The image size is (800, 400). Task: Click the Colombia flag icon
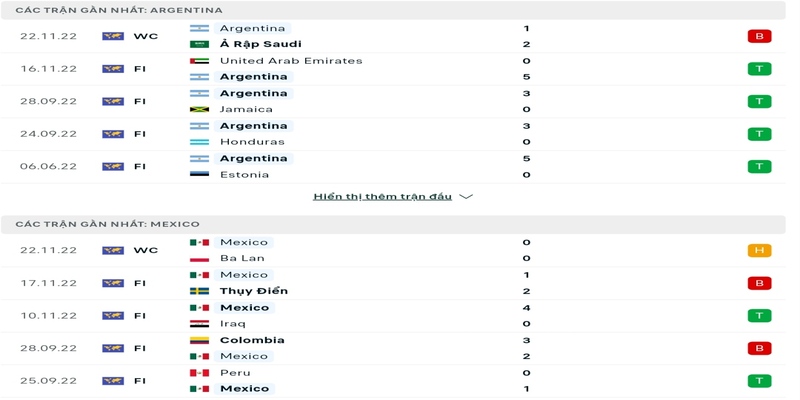200,340
